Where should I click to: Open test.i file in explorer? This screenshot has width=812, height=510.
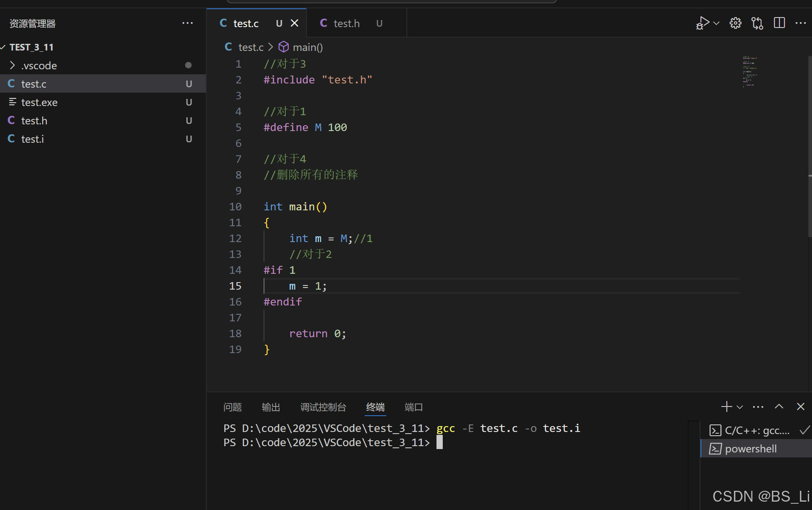33,139
